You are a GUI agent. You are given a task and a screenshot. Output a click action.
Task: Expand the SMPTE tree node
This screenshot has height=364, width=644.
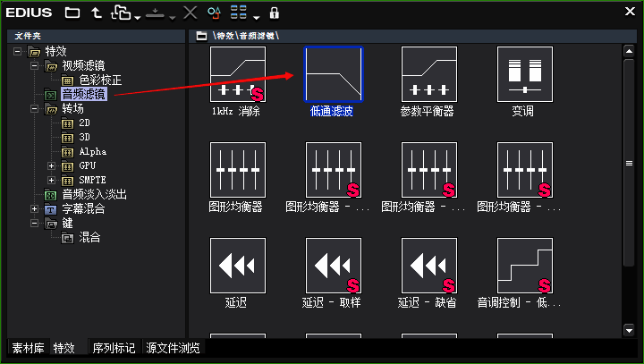pyautogui.click(x=51, y=180)
